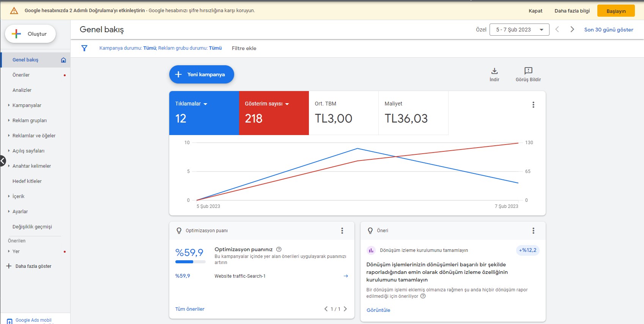Screen dimensions: 644x324
Task: Open the Öneri card three-dot menu
Action: pos(533,231)
